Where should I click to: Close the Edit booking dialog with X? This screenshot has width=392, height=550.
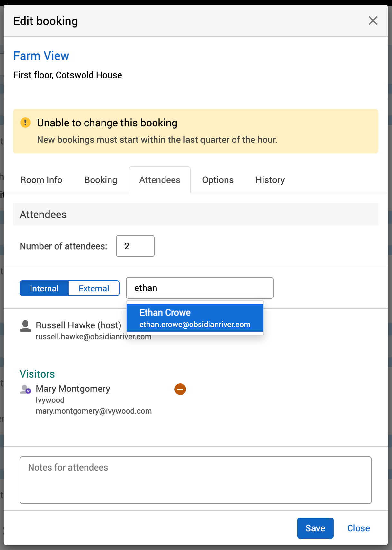373,21
